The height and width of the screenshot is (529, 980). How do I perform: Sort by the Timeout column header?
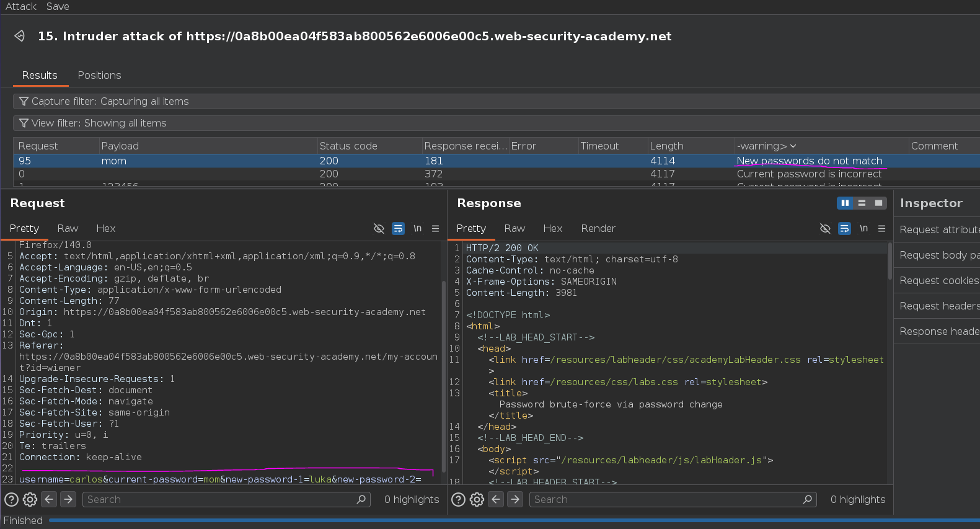612,146
